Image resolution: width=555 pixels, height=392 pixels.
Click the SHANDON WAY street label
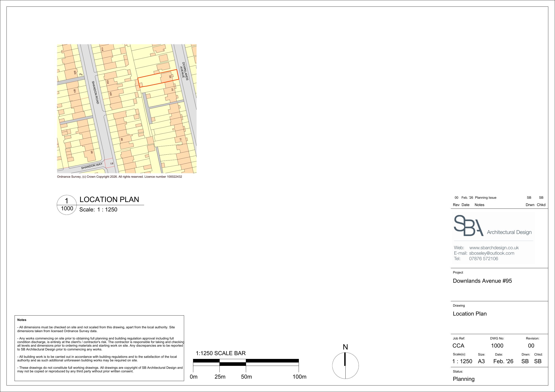[92, 166]
